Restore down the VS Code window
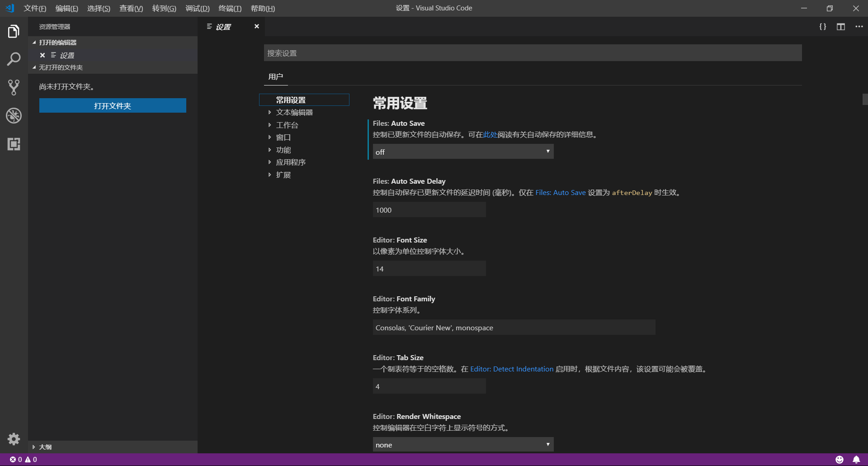868x466 pixels. 830,8
